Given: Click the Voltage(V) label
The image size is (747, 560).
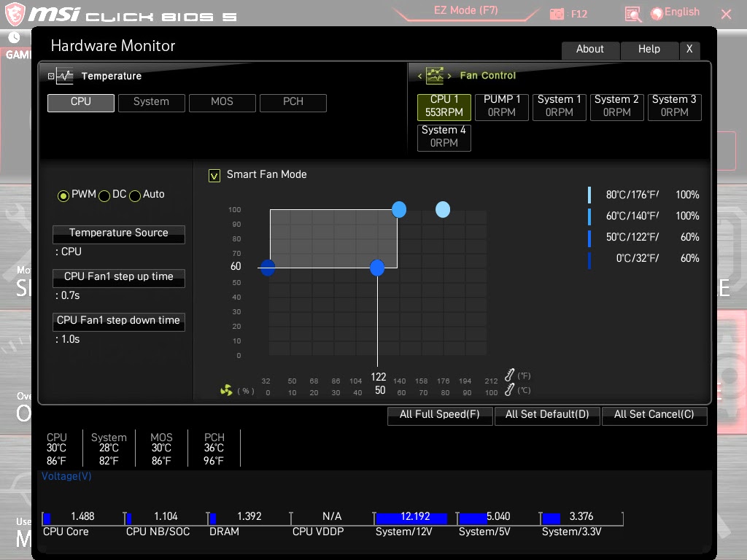Looking at the screenshot, I should click(x=66, y=476).
